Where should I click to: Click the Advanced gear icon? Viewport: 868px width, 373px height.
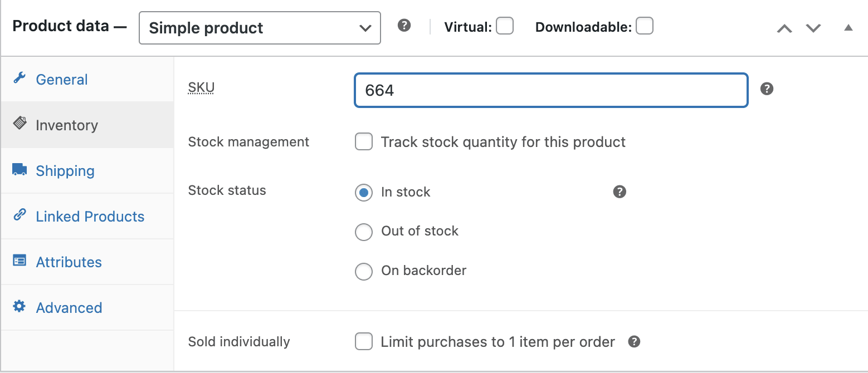[19, 307]
